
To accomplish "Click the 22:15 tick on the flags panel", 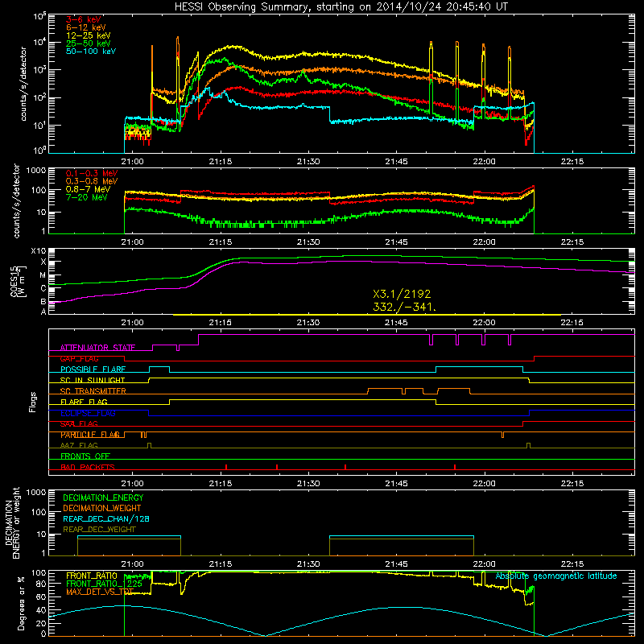I will [572, 484].
